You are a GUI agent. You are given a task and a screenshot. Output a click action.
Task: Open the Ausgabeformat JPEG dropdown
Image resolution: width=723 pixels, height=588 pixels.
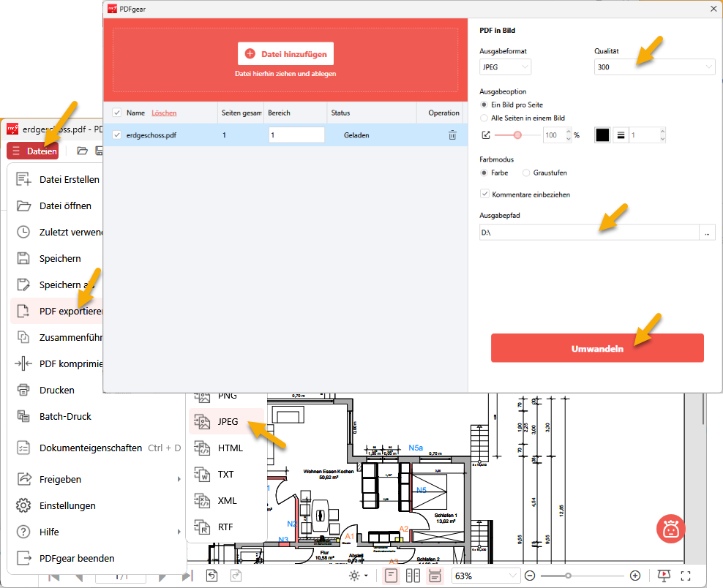point(506,67)
